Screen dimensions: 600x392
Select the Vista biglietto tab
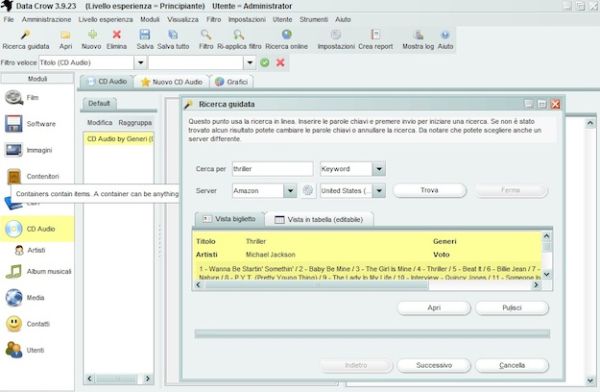coord(229,219)
